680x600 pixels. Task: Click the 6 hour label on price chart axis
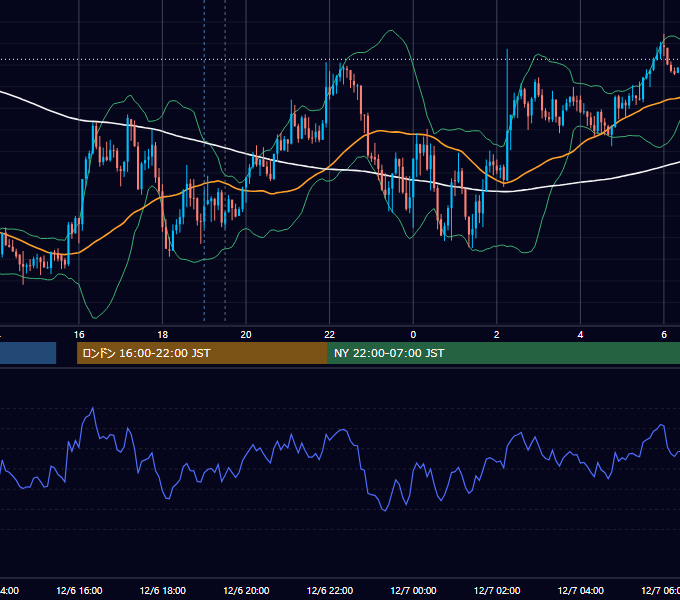tap(664, 335)
